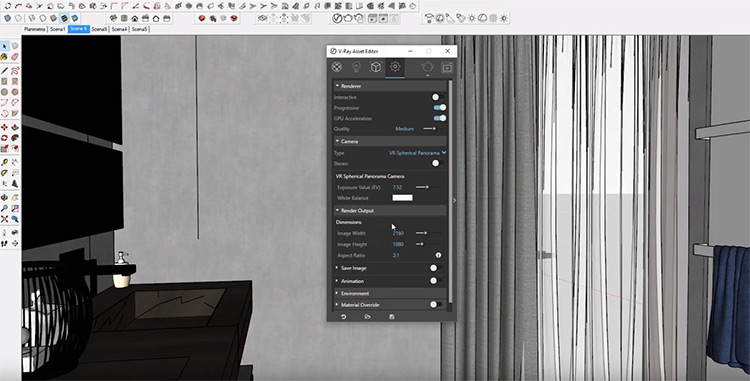Expand the Material Override section
The image size is (750, 381).
point(337,305)
